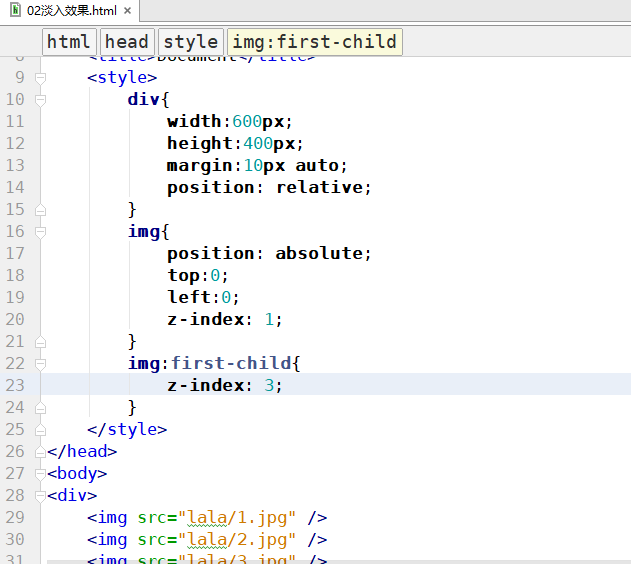The height and width of the screenshot is (564, 631).
Task: Click the fold marker beside closing head tag
Action: 41,452
